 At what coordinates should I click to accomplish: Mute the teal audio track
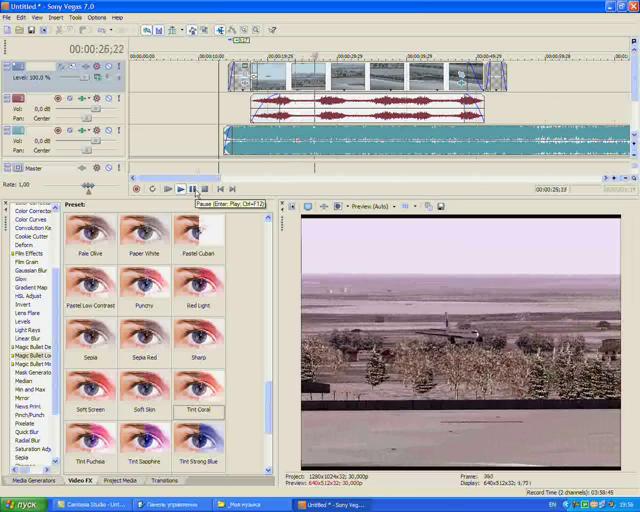point(109,130)
